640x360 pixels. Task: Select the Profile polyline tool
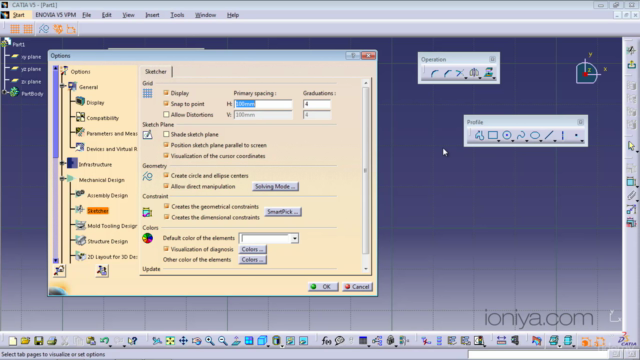479,136
